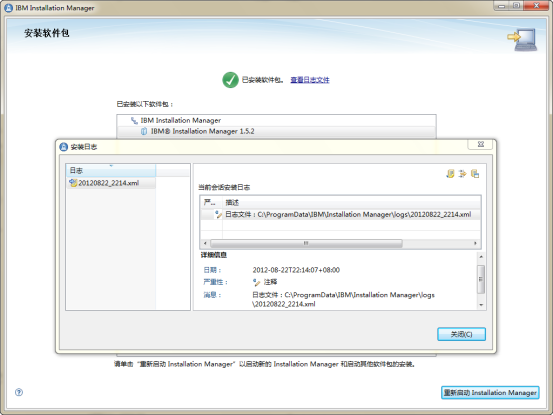Sort by the 日志 column header
This screenshot has width=553, height=415.
pyautogui.click(x=111, y=171)
